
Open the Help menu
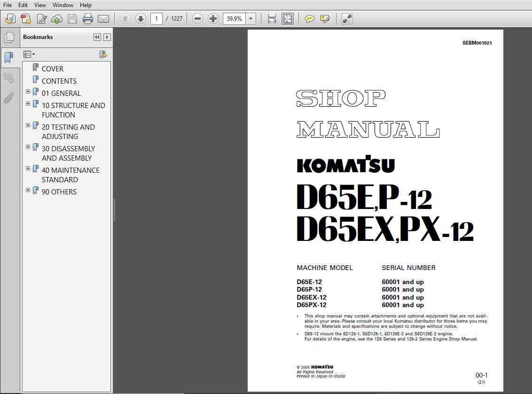(86, 5)
